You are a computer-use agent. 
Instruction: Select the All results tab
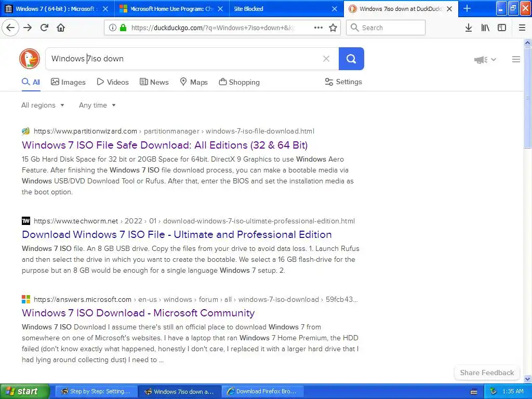tap(31, 82)
